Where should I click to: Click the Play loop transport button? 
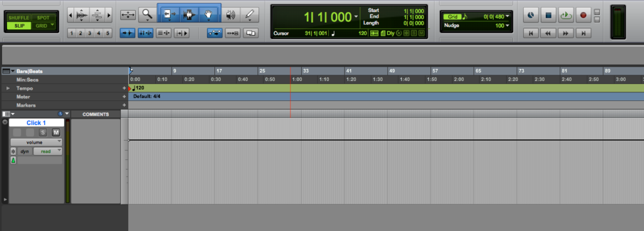point(565,15)
